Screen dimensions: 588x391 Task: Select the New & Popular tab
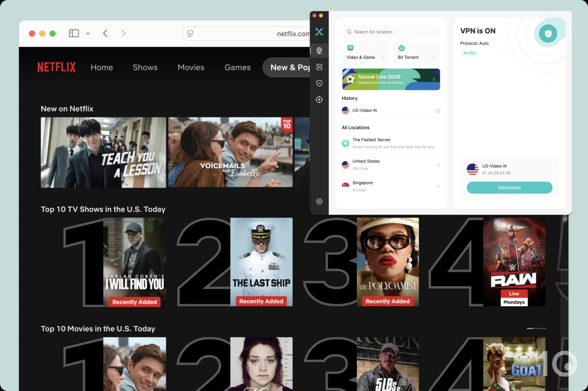coord(287,67)
